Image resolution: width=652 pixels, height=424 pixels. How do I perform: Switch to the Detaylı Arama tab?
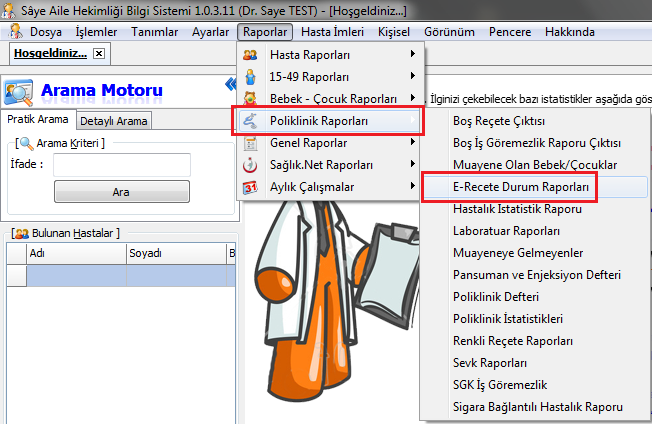point(114,121)
